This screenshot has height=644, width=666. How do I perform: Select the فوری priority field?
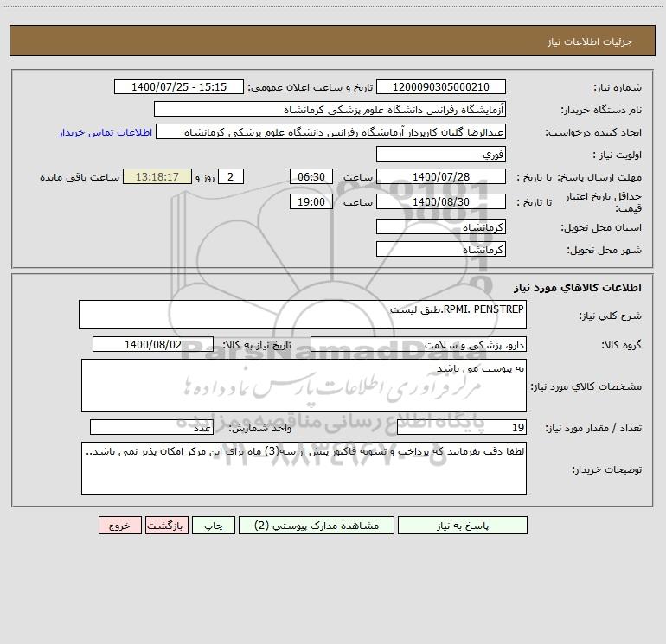coord(441,154)
